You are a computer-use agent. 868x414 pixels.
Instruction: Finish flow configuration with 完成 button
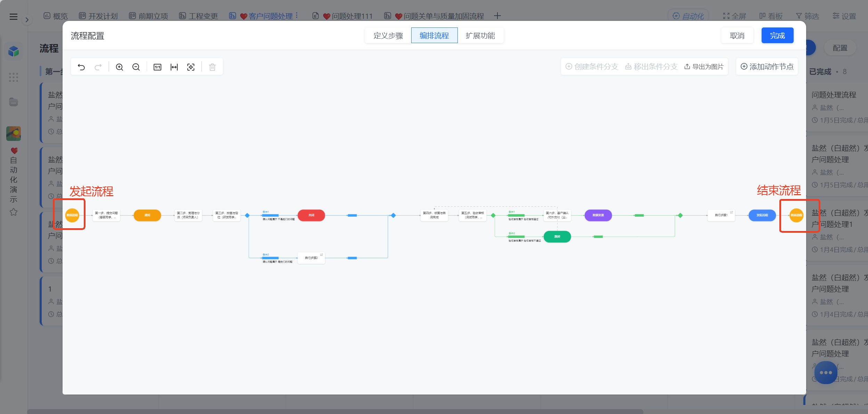click(777, 35)
